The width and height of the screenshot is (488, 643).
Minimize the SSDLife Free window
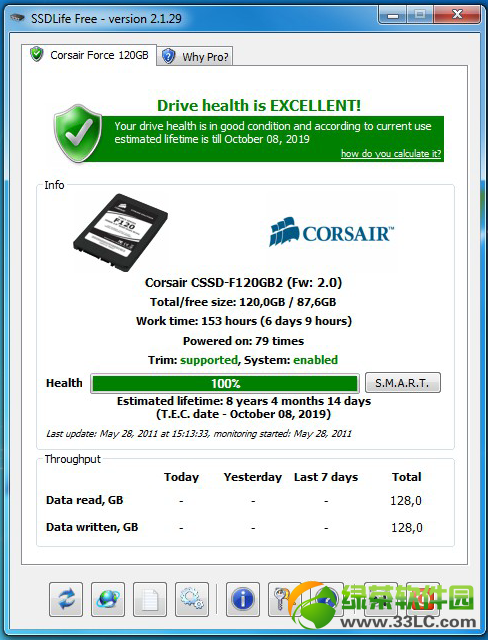[x=392, y=16]
